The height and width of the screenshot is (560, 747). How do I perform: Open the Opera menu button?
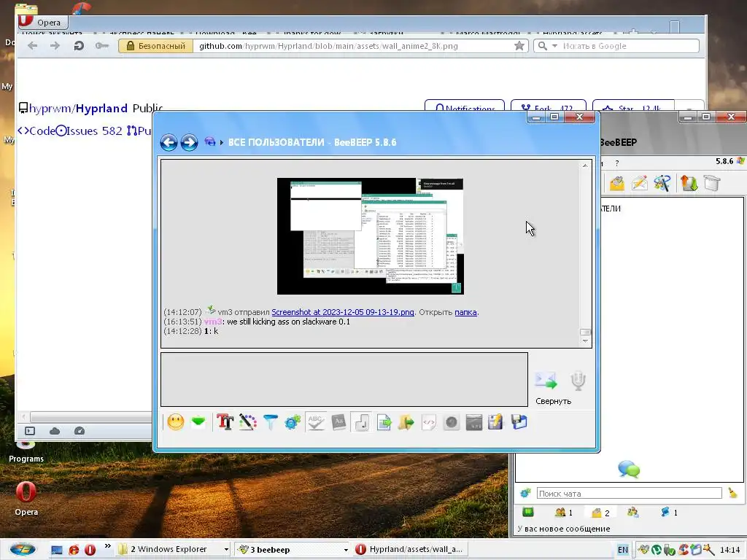pyautogui.click(x=43, y=22)
